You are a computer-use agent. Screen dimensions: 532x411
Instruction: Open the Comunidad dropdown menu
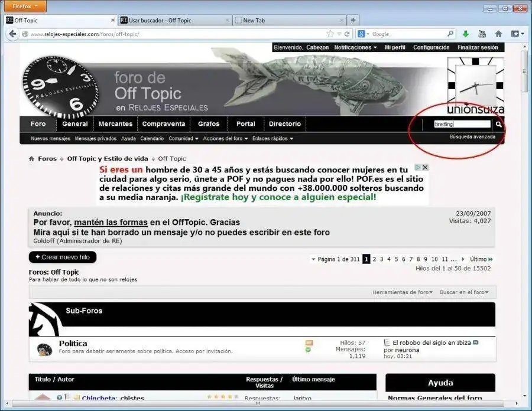[183, 139]
